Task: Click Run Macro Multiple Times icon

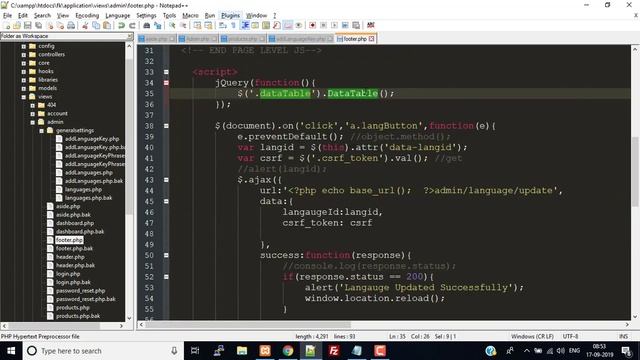Action: click(x=345, y=25)
